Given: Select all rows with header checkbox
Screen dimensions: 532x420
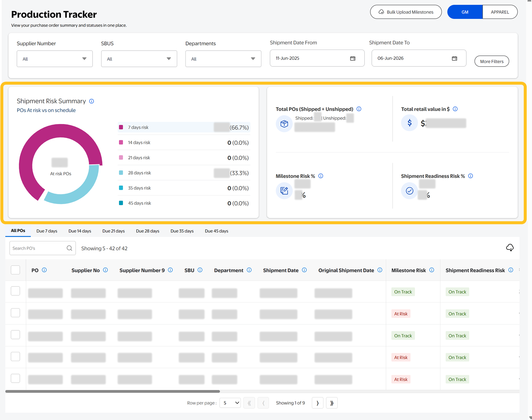Looking at the screenshot, I should [16, 270].
